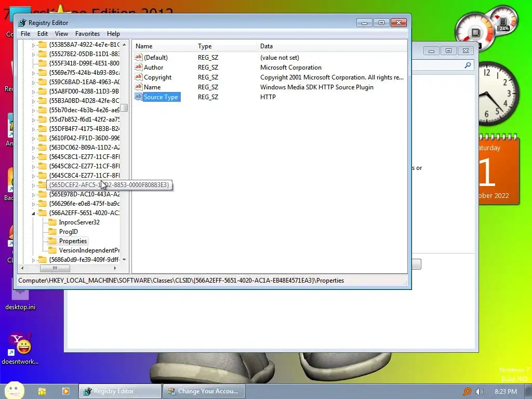Expand the {55DFB4F7-4175 key
This screenshot has height=399, width=532.
coord(33,129)
